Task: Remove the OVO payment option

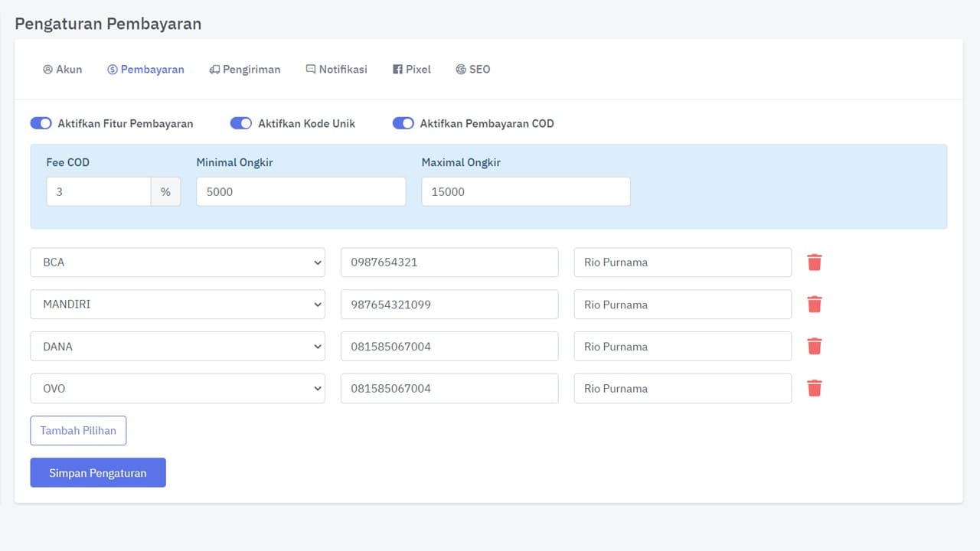Action: (x=815, y=389)
